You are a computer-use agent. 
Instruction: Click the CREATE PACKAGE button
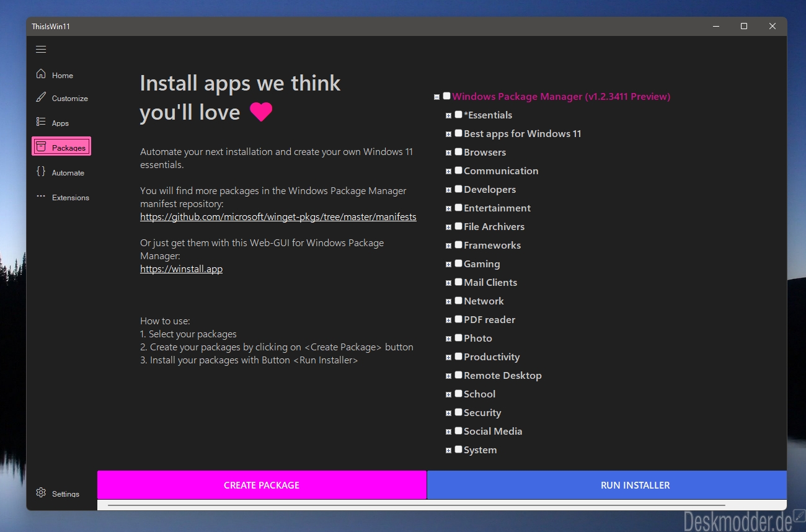coord(262,485)
